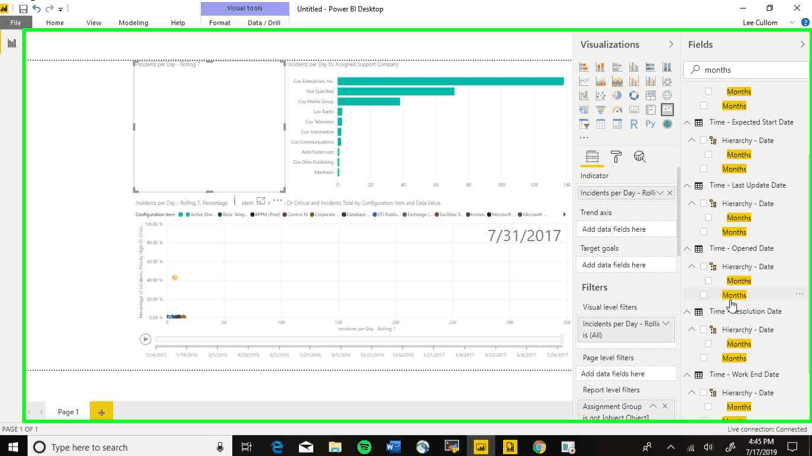The width and height of the screenshot is (812, 456).
Task: Remove Incidents per Day field from Indicator
Action: [670, 193]
